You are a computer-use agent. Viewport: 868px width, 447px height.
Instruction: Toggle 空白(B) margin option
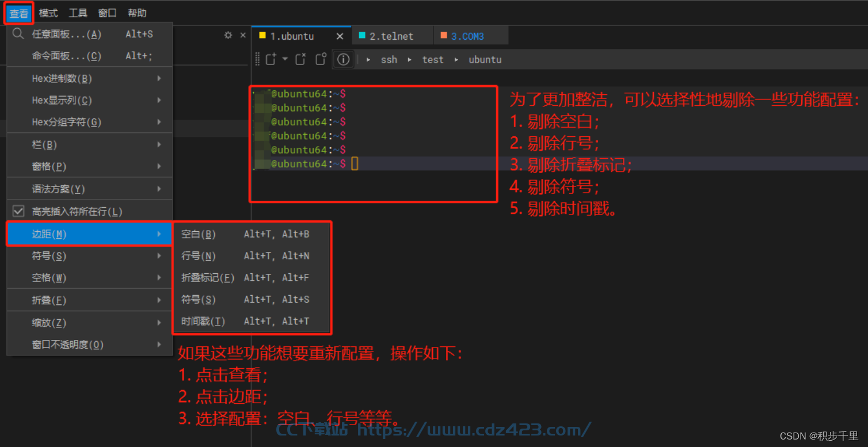(252, 234)
